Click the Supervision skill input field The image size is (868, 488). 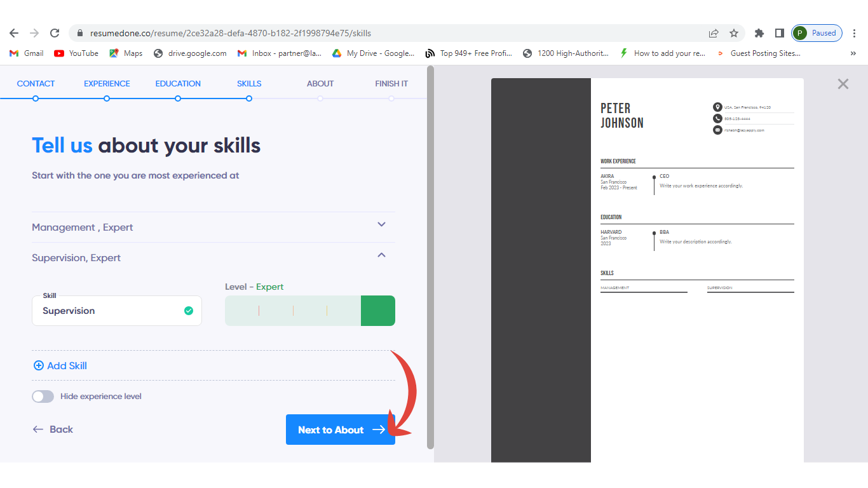click(108, 311)
